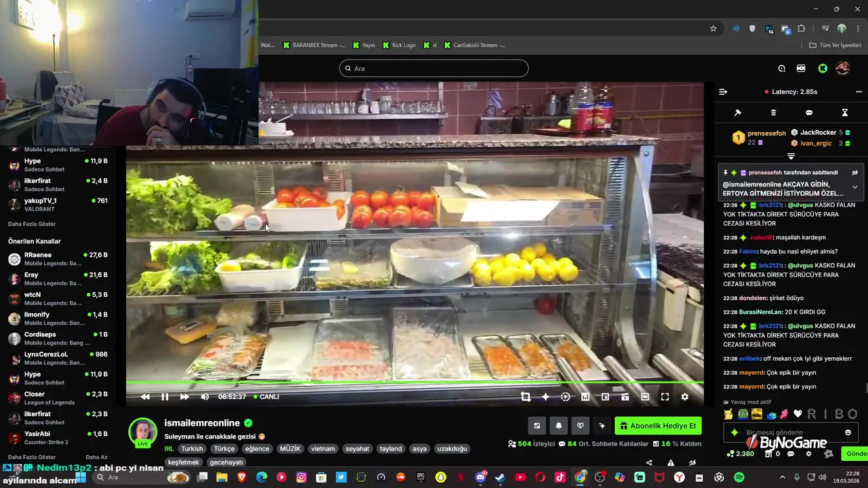This screenshot has height=488, width=868.
Task: Open the Eray recommended channel
Action: [x=58, y=279]
